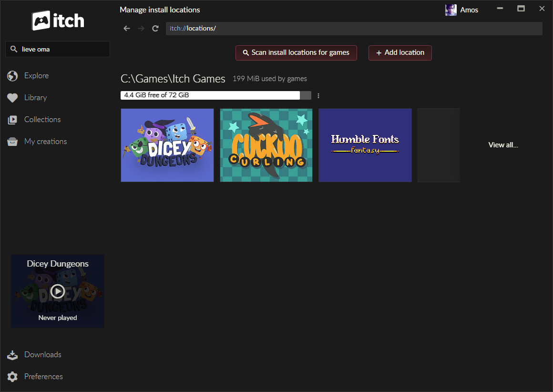Click the itch://locations/ address bar
The image size is (553, 392).
354,29
